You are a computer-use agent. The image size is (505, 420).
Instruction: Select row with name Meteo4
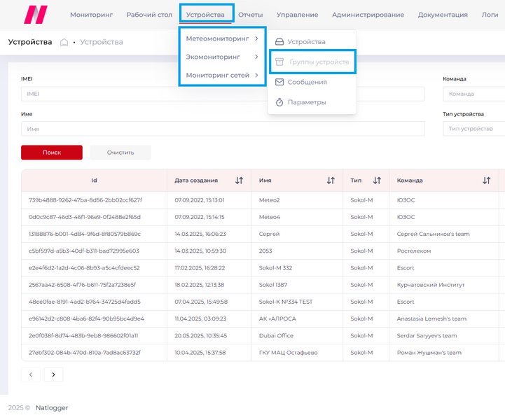(x=270, y=217)
